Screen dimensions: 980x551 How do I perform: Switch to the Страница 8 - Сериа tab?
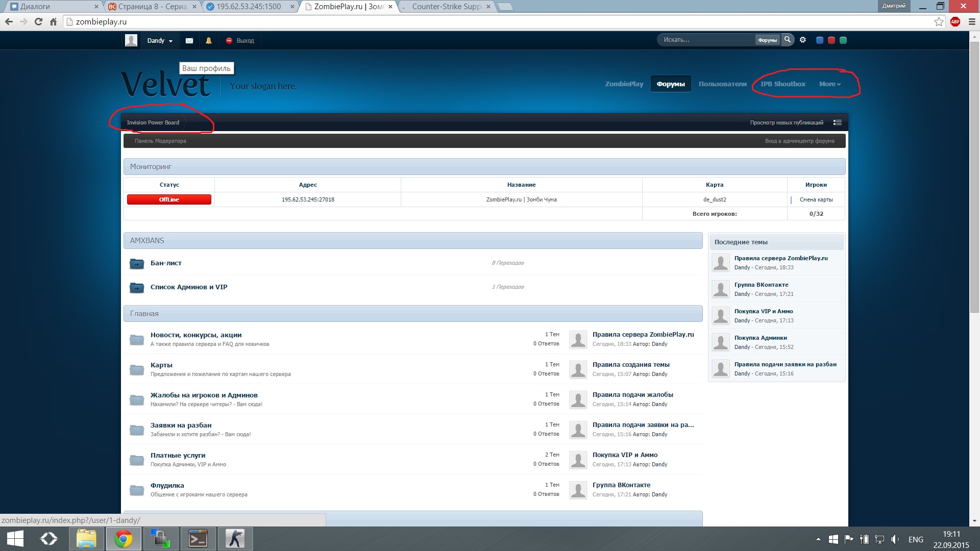(152, 7)
